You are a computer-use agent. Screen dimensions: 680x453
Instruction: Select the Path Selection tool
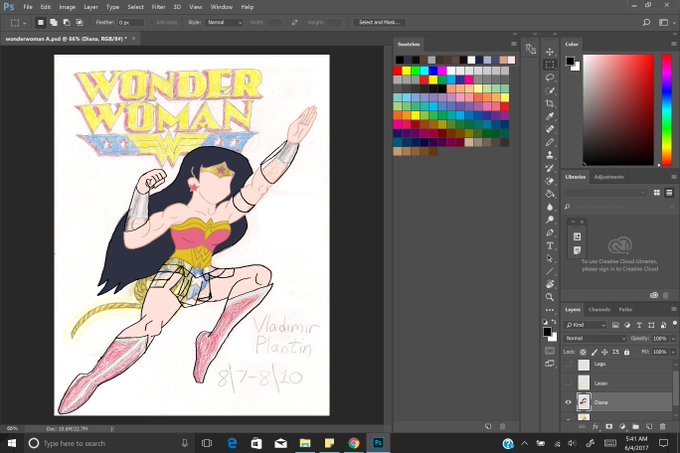click(550, 258)
